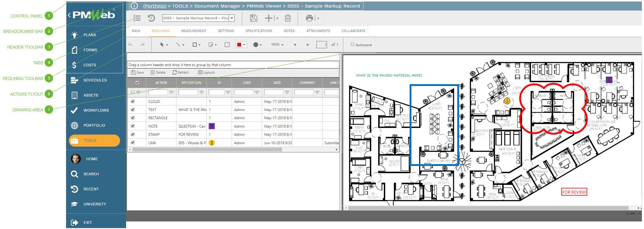
Task: Open Assets from the building icon
Action: [74, 95]
